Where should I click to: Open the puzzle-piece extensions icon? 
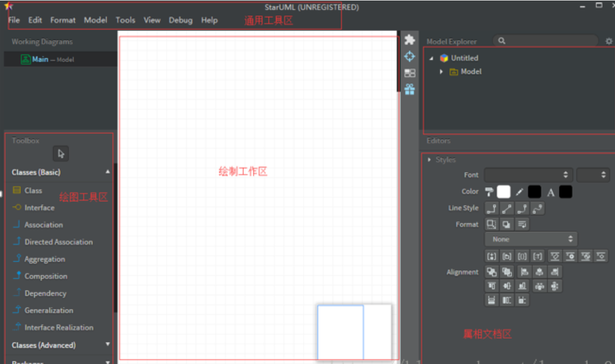coord(409,40)
